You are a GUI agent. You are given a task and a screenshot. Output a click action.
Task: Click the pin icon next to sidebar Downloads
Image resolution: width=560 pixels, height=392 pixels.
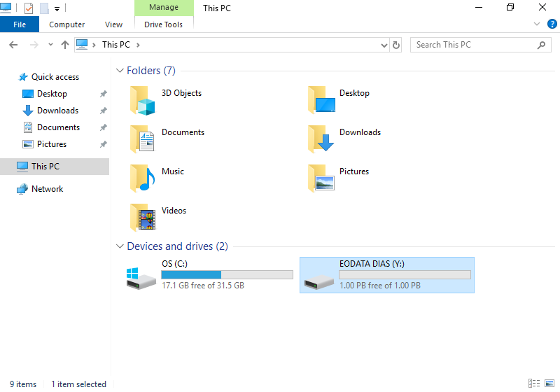pyautogui.click(x=103, y=111)
